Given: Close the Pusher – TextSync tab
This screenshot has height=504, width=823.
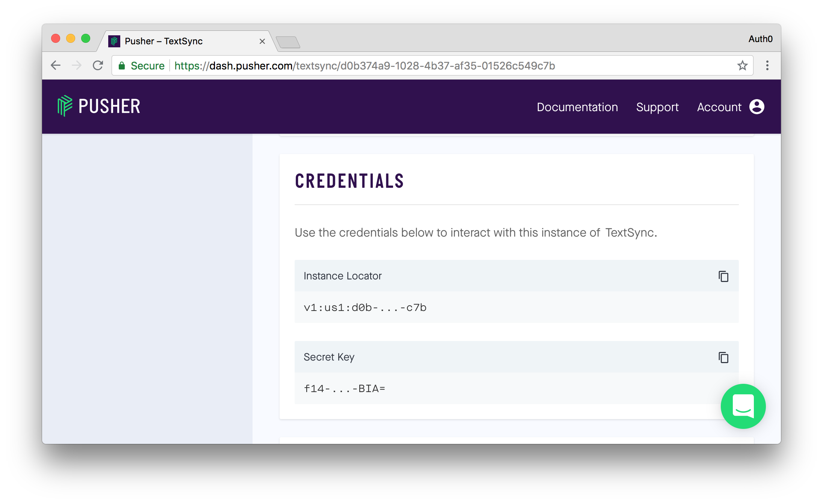Looking at the screenshot, I should tap(262, 41).
